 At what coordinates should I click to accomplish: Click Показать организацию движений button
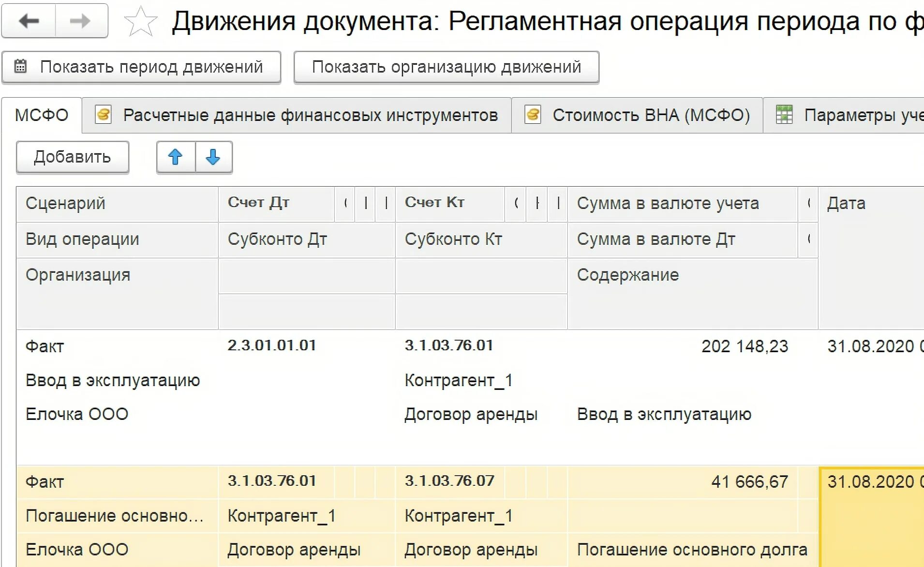click(x=447, y=67)
